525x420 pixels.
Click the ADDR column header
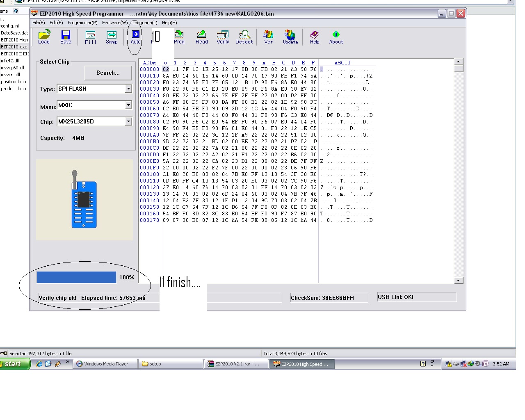[x=149, y=63]
